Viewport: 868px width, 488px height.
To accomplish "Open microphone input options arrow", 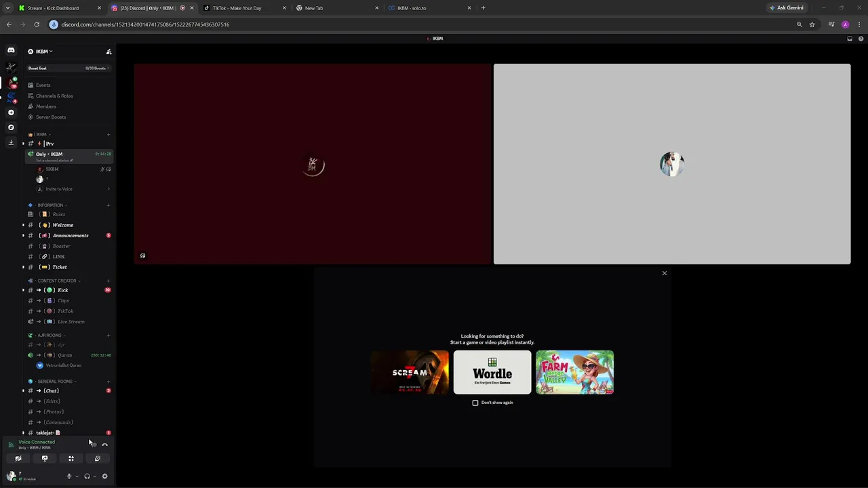I will pyautogui.click(x=77, y=476).
